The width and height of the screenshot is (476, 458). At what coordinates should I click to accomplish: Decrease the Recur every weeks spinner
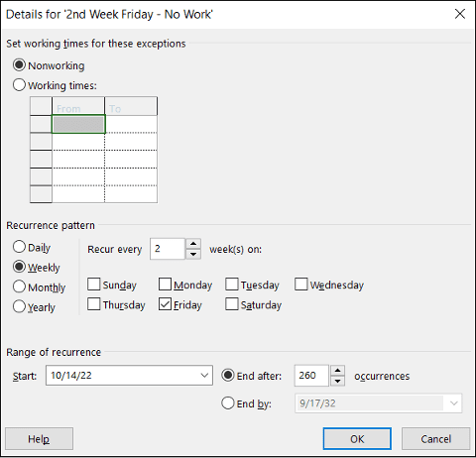(x=193, y=254)
